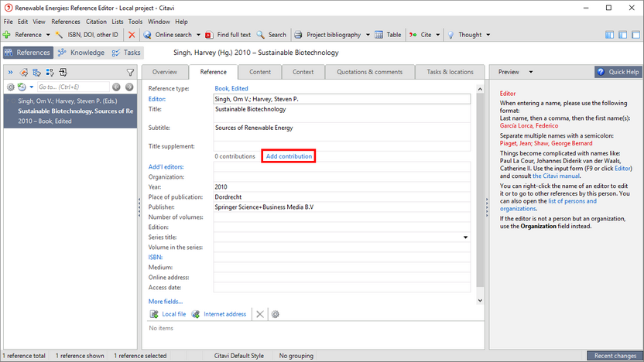Click the ISBN field label link
The image size is (644, 362).
coord(156,257)
